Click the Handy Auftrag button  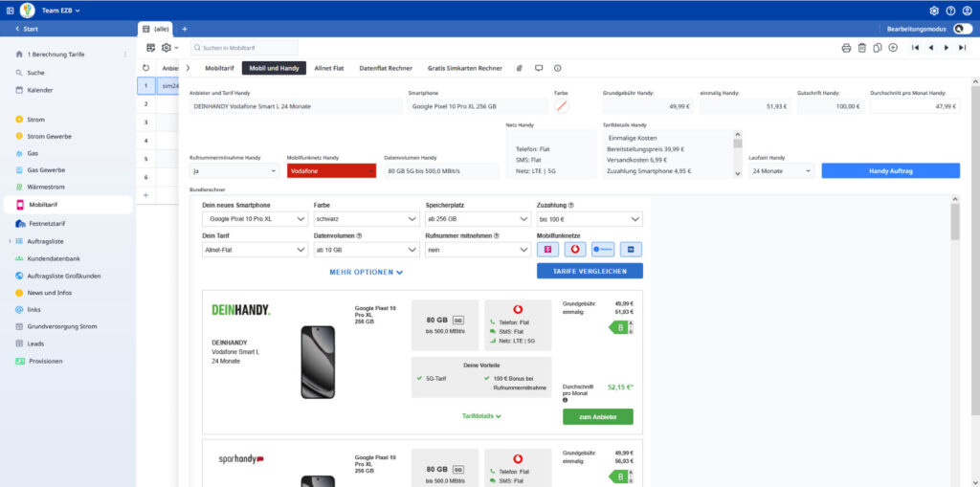[891, 170]
